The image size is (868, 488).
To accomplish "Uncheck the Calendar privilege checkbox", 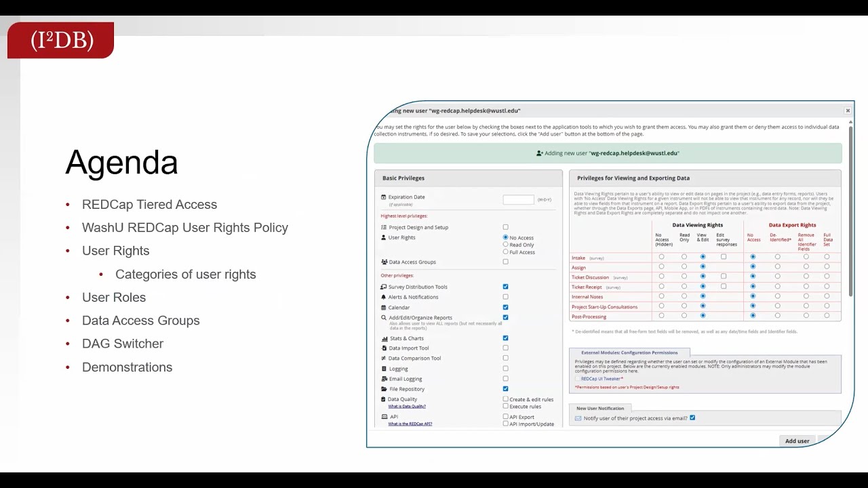I will coord(505,307).
